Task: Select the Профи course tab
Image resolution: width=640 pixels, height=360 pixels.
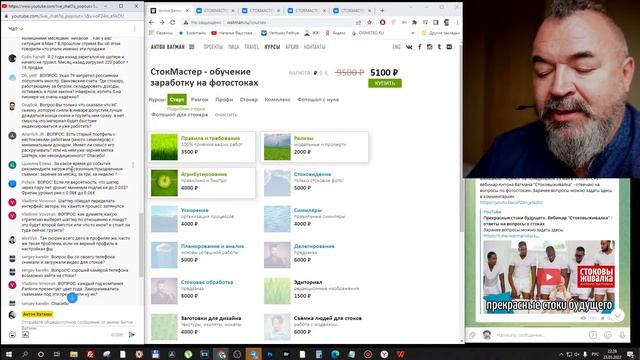Action: pos(224,100)
